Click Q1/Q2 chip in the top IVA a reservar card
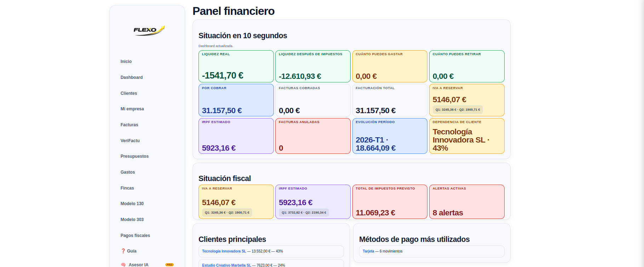The width and height of the screenshot is (644, 267). (458, 110)
